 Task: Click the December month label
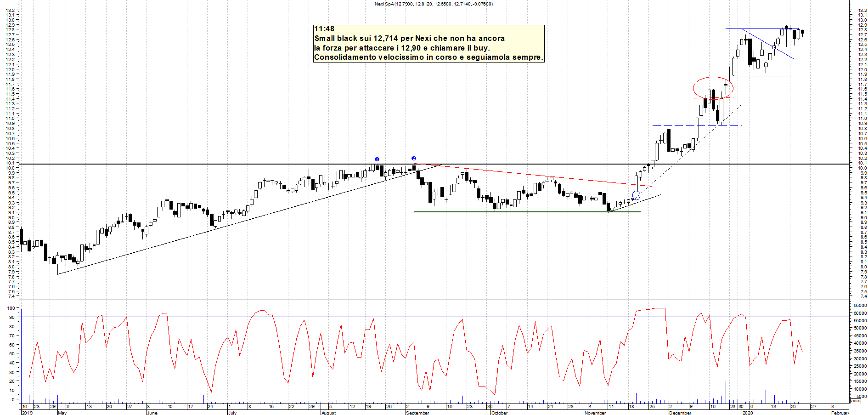tap(680, 413)
